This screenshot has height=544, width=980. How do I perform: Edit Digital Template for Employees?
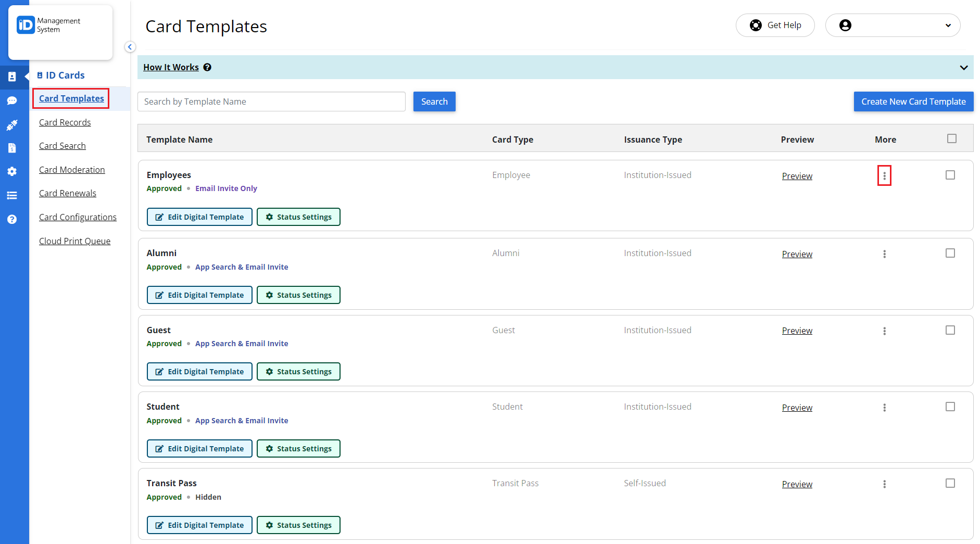point(199,217)
